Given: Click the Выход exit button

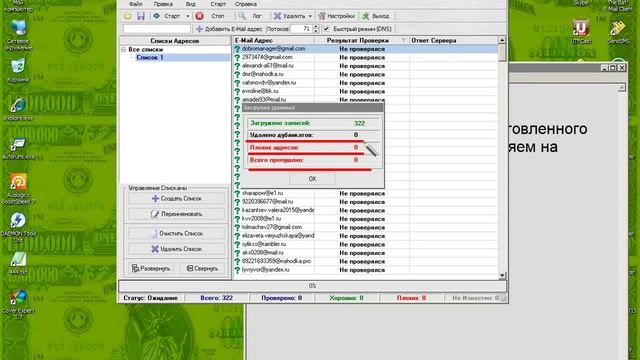Looking at the screenshot, I should click(x=376, y=16).
